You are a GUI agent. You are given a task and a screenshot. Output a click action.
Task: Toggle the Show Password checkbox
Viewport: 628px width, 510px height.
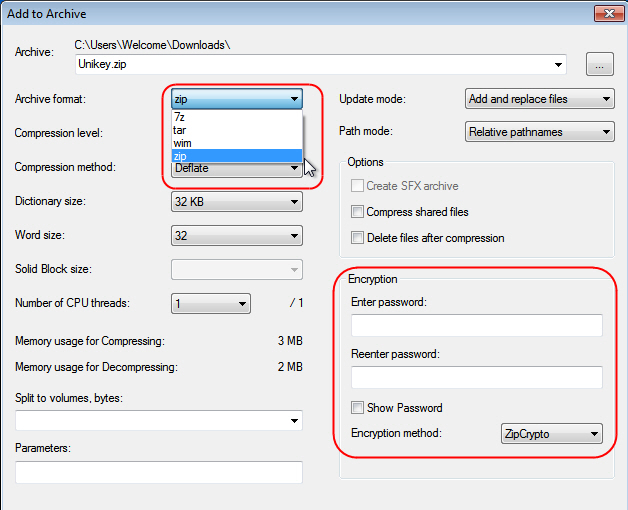click(357, 408)
